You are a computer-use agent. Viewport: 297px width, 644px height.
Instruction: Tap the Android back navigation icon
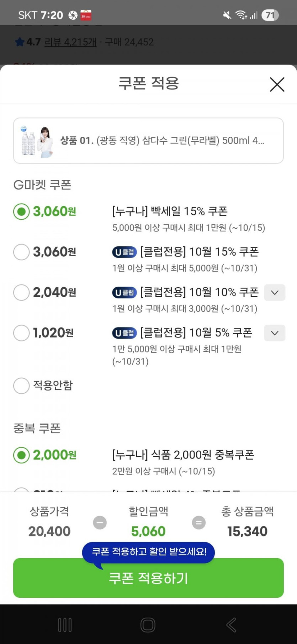click(x=231, y=625)
